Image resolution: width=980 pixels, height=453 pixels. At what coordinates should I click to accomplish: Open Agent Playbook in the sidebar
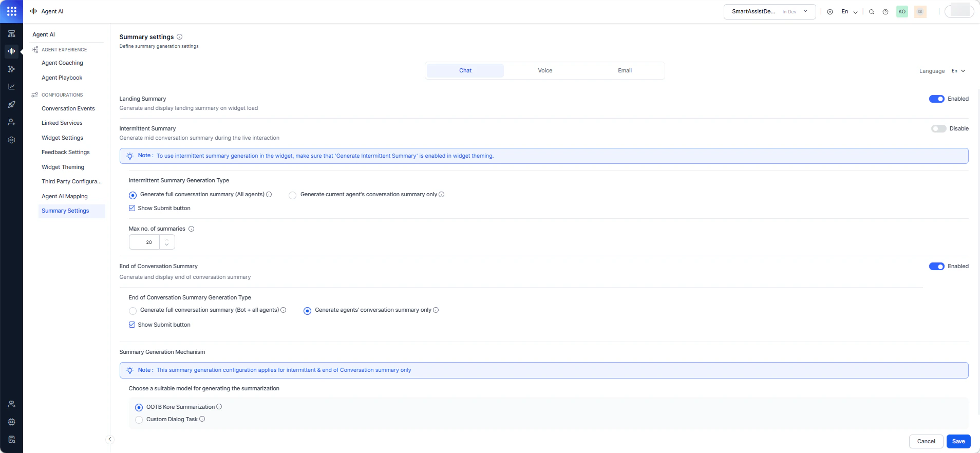(62, 78)
